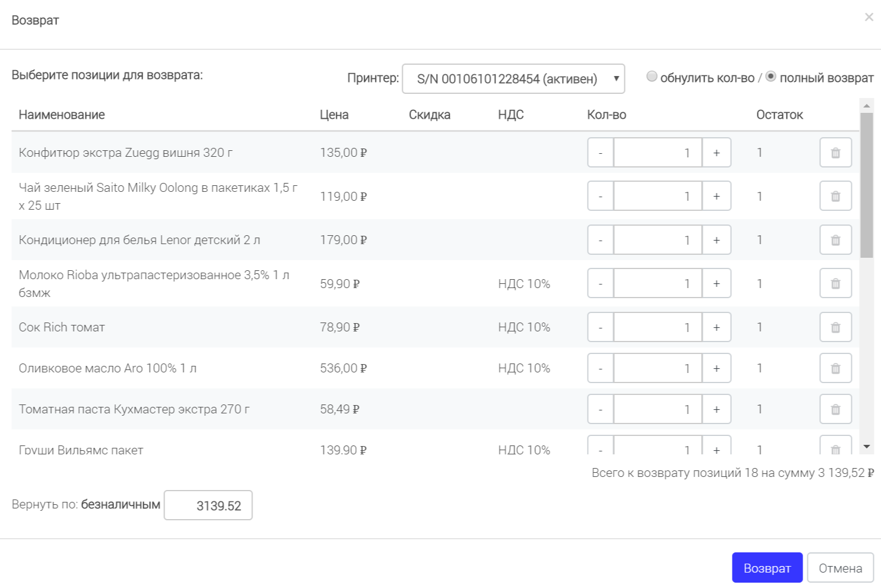The width and height of the screenshot is (881, 588).
Task: Click the НДС column header
Action: tap(511, 115)
